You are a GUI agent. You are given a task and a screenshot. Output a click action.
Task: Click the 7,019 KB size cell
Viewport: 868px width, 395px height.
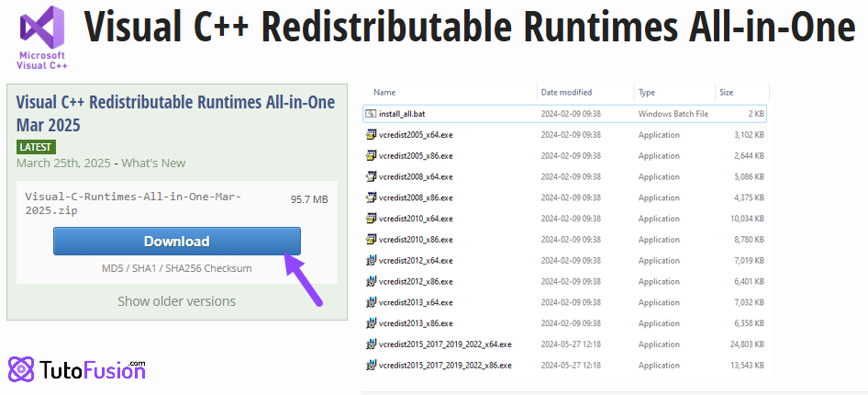pyautogui.click(x=749, y=260)
